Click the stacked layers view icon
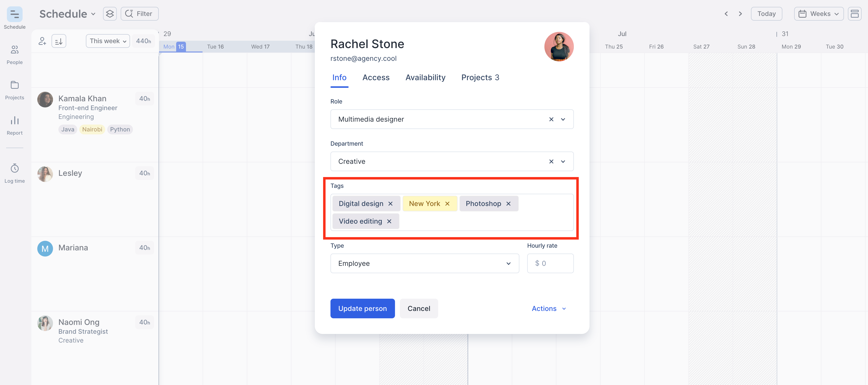 (110, 14)
